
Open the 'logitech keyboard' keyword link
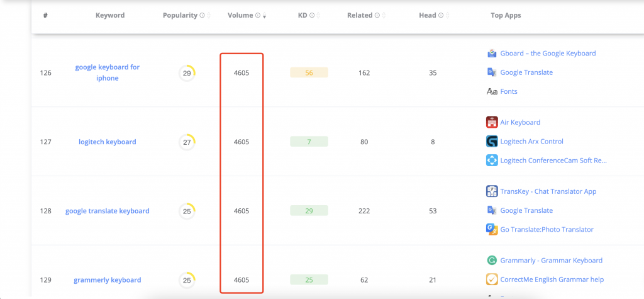click(x=107, y=142)
